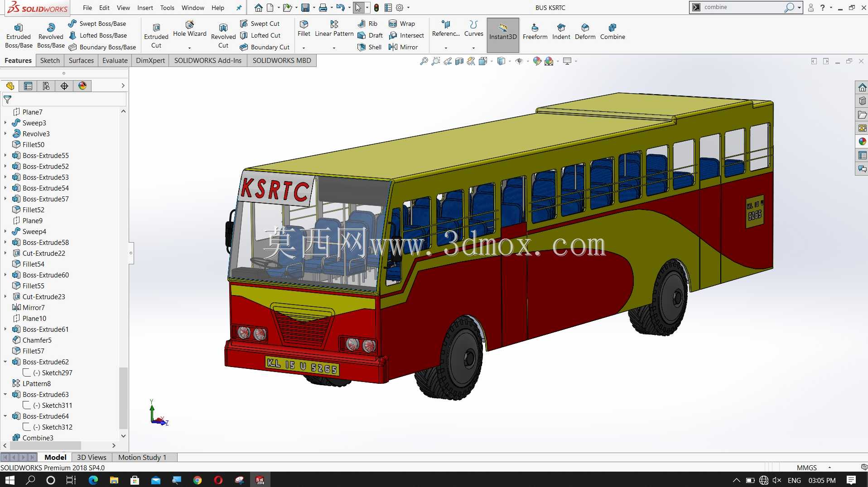
Task: Select the Extruded Boss/Base tool
Action: pos(19,35)
